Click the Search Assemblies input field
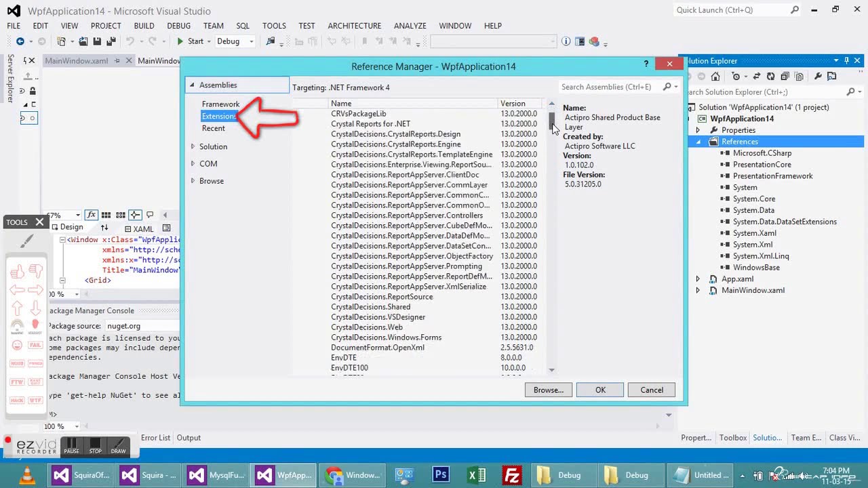 pos(609,87)
